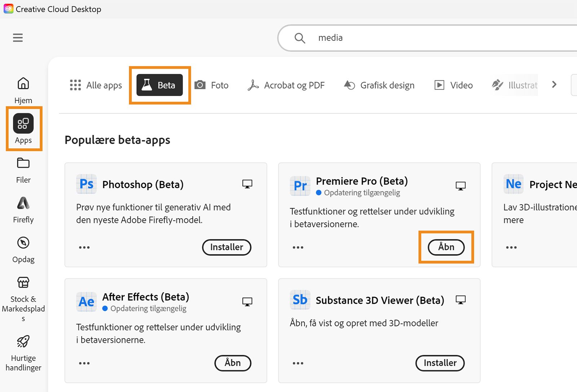The width and height of the screenshot is (577, 392).
Task: Open Hurtige handlinger in the sidebar
Action: (23, 353)
